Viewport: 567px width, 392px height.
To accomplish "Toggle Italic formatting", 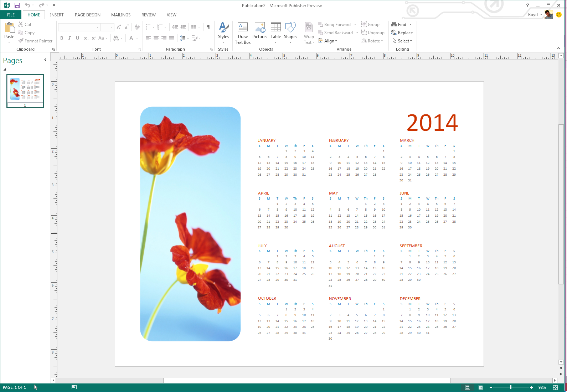I will pos(69,38).
